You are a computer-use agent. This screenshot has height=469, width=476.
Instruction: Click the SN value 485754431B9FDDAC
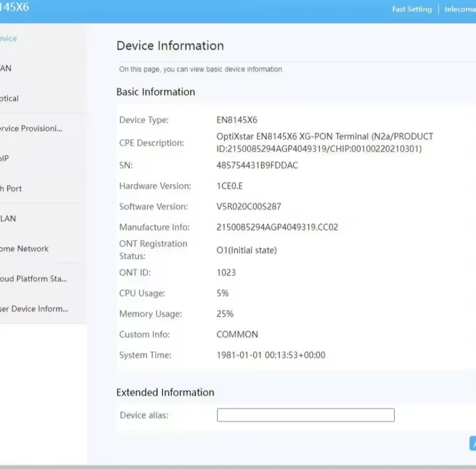[257, 165]
